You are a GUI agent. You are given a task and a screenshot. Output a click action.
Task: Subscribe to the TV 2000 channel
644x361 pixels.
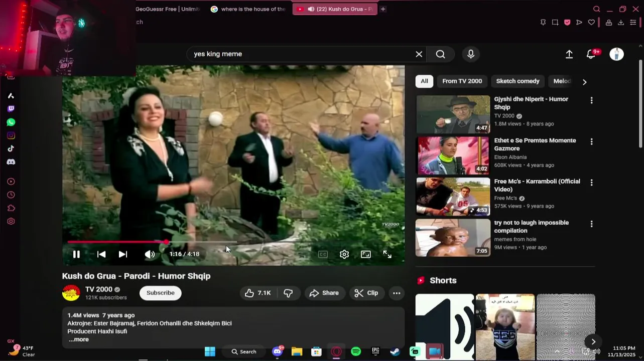coord(161,293)
